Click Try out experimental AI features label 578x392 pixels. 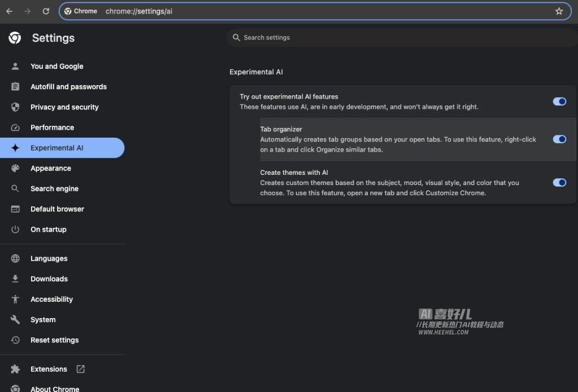point(289,96)
